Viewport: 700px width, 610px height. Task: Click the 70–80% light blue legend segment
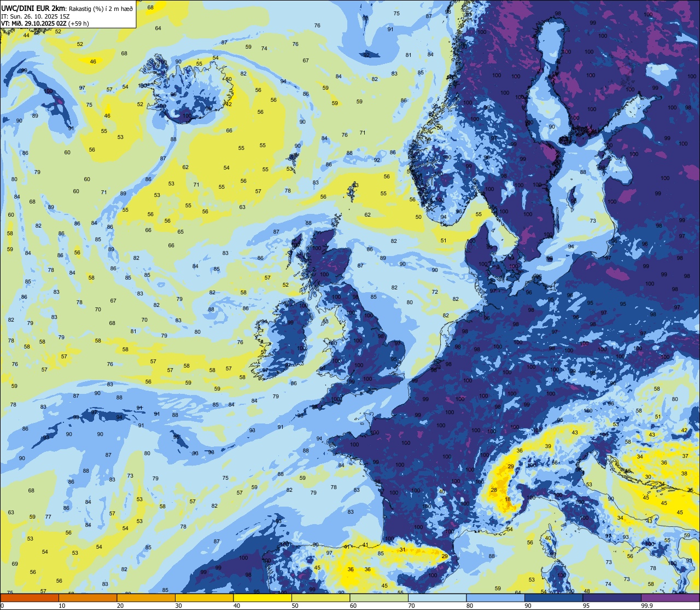pyautogui.click(x=437, y=597)
